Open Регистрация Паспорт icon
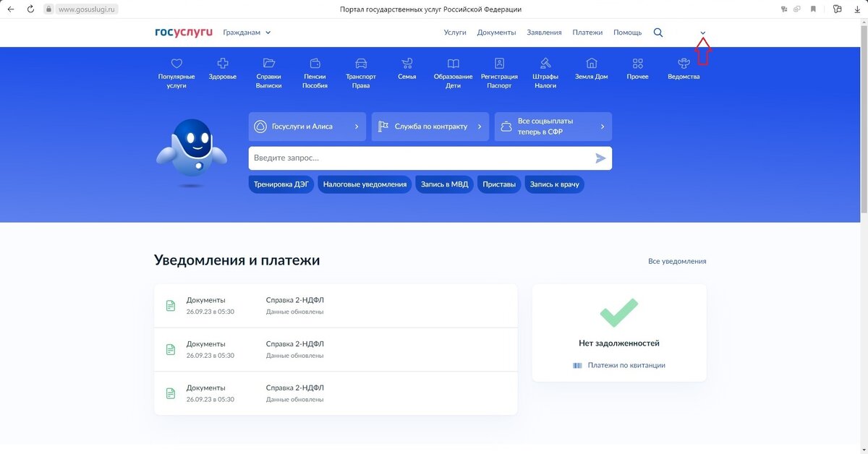 [499, 64]
